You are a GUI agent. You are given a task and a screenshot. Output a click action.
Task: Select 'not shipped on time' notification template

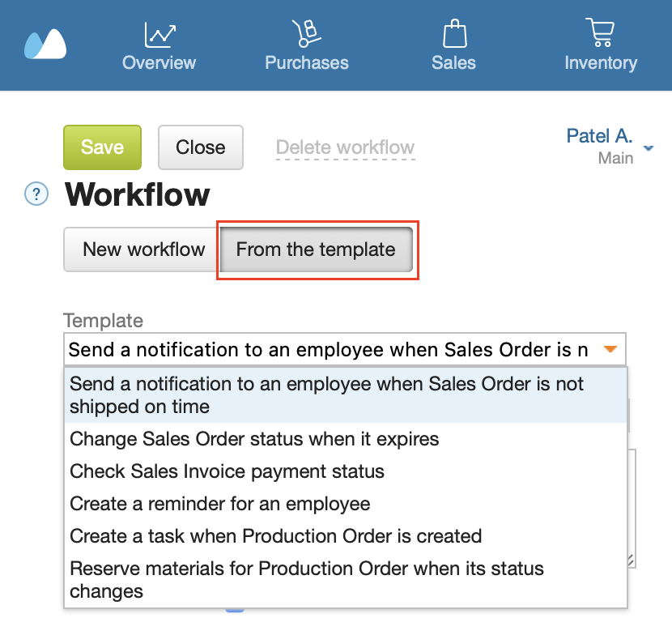(346, 395)
